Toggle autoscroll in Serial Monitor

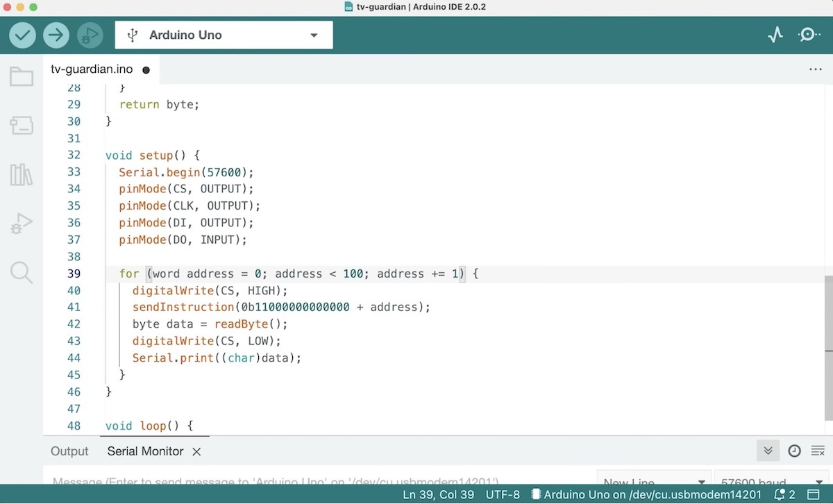click(x=768, y=451)
